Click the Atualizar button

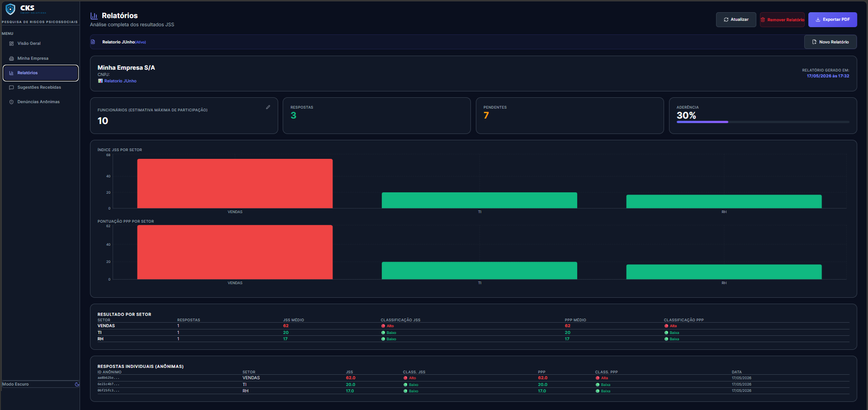pyautogui.click(x=736, y=19)
